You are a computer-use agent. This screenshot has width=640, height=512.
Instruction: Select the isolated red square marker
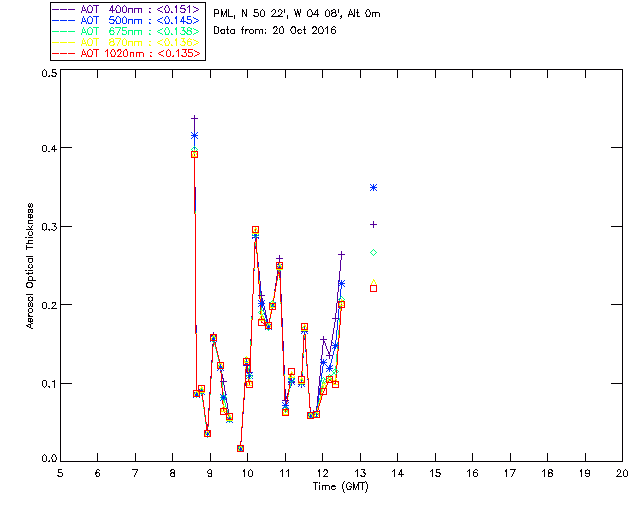(x=373, y=289)
